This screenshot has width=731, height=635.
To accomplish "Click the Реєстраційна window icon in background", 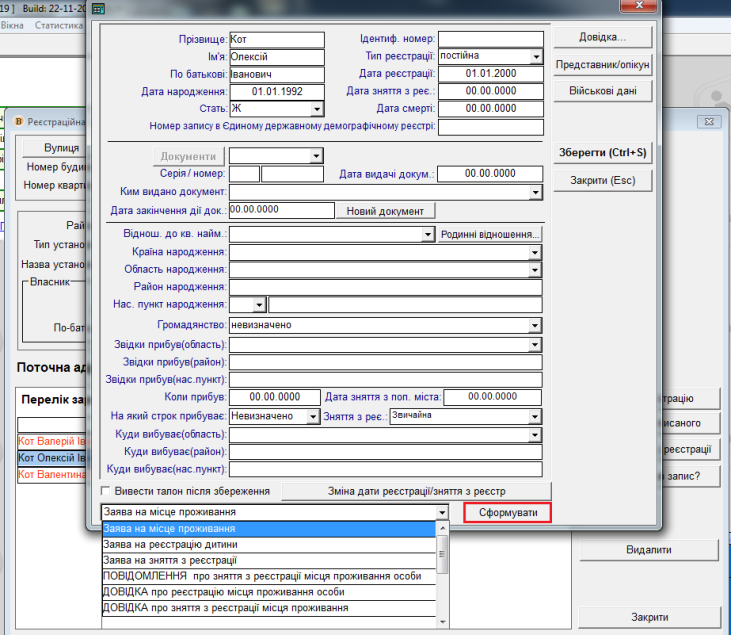I will click(x=18, y=121).
